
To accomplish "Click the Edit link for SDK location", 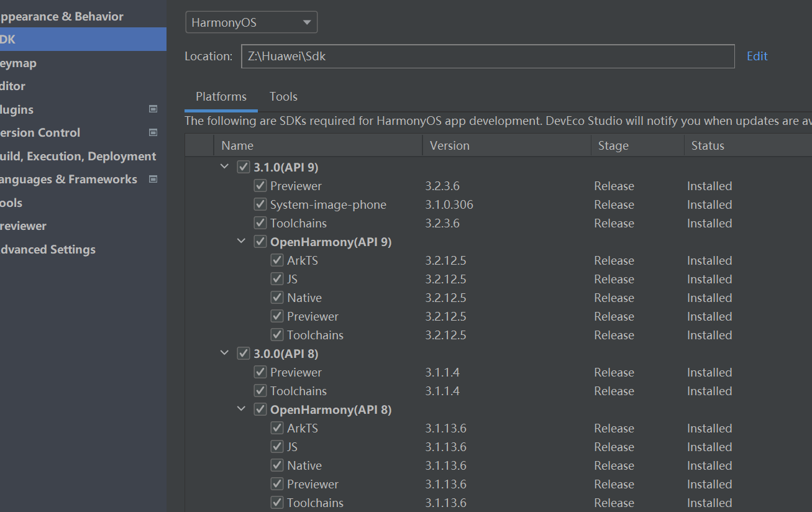I will 757,56.
